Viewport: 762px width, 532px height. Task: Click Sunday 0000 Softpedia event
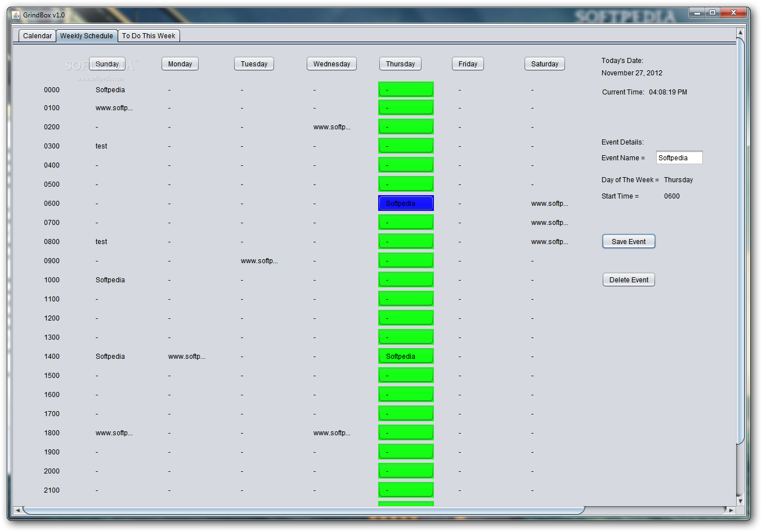(x=110, y=90)
